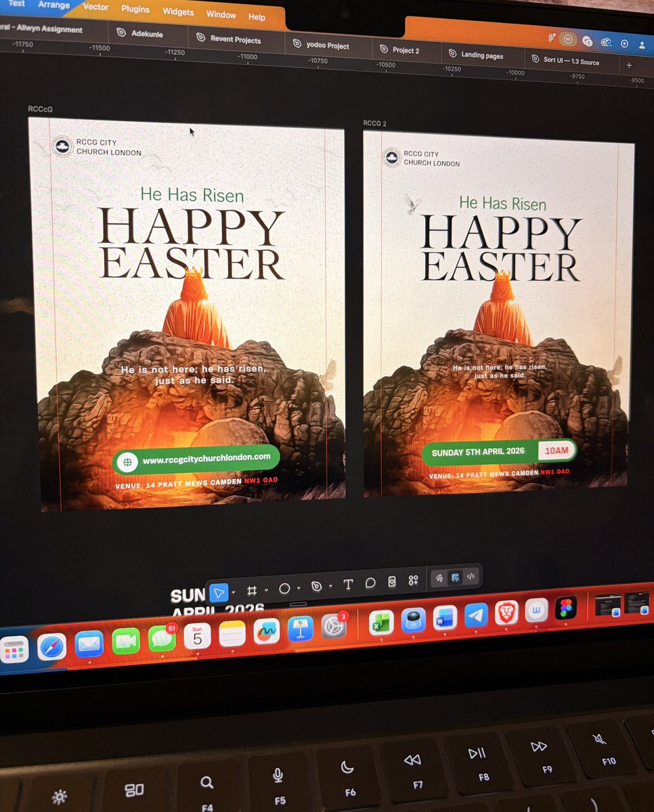The height and width of the screenshot is (812, 654).
Task: Select the Text tool
Action: click(348, 584)
